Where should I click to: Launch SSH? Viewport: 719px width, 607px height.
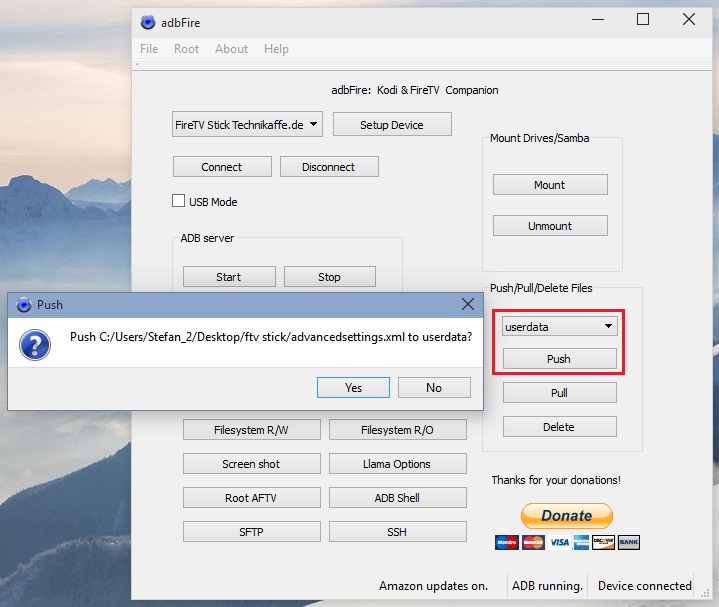[398, 532]
